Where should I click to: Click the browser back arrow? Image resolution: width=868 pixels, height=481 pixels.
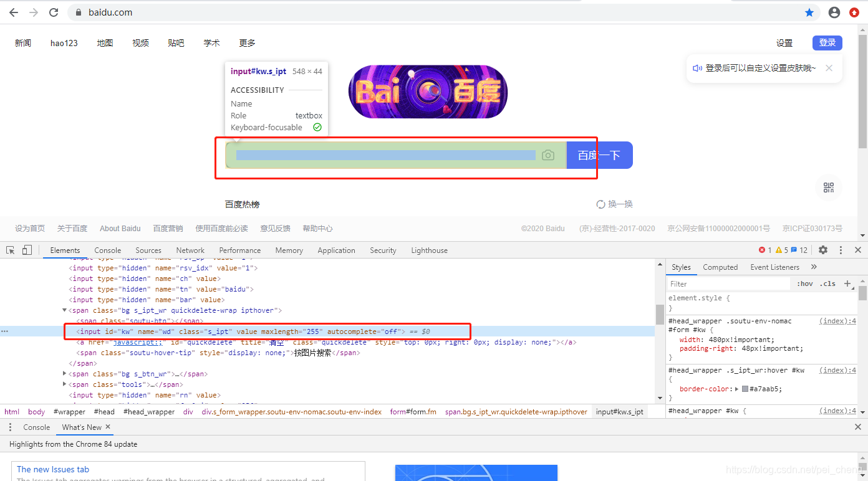coord(14,12)
